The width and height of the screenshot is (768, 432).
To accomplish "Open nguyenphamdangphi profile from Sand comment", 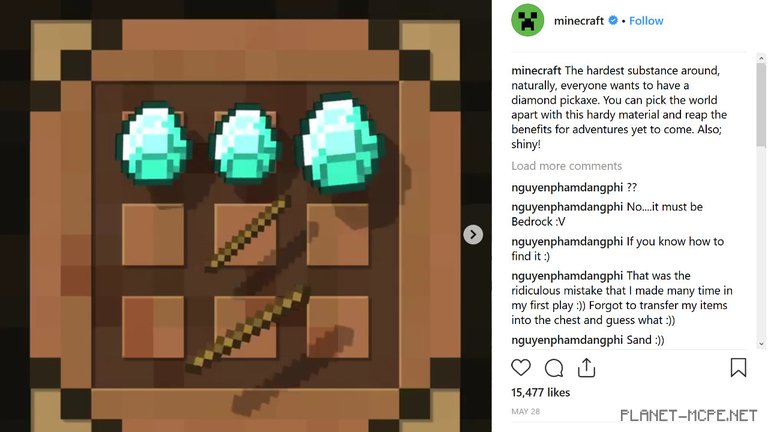I will (x=567, y=340).
